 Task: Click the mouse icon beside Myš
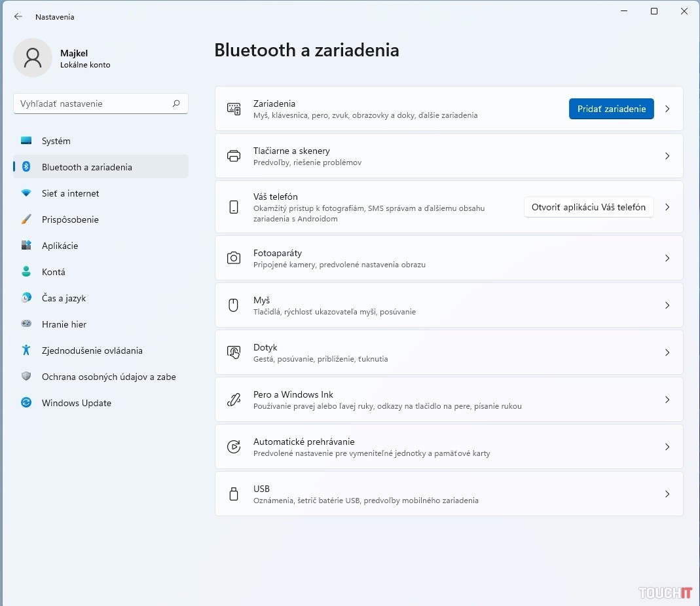tap(234, 305)
